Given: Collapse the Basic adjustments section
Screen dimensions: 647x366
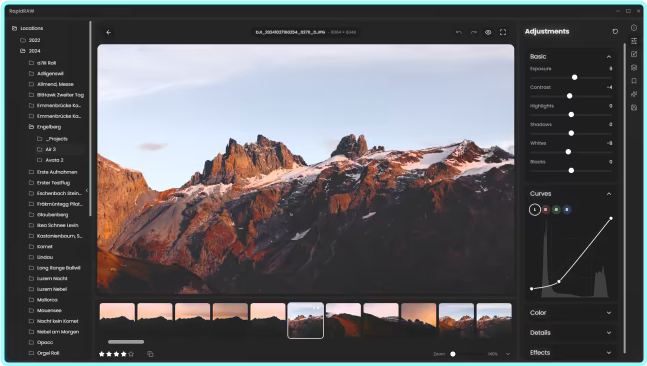Looking at the screenshot, I should [609, 57].
